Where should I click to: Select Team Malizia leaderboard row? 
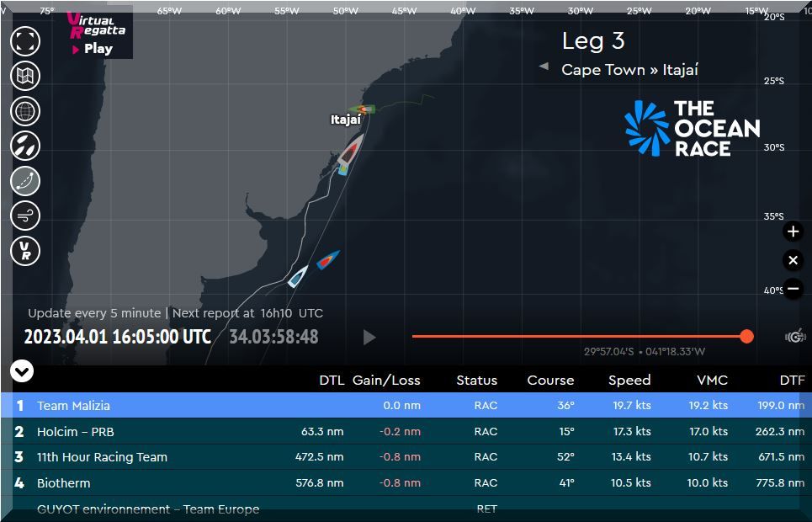click(73, 405)
